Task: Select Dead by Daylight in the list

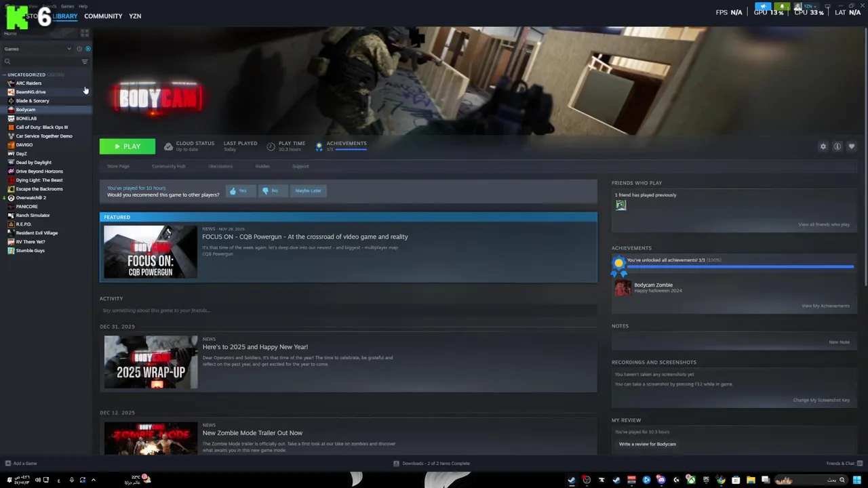Action: 33,163
